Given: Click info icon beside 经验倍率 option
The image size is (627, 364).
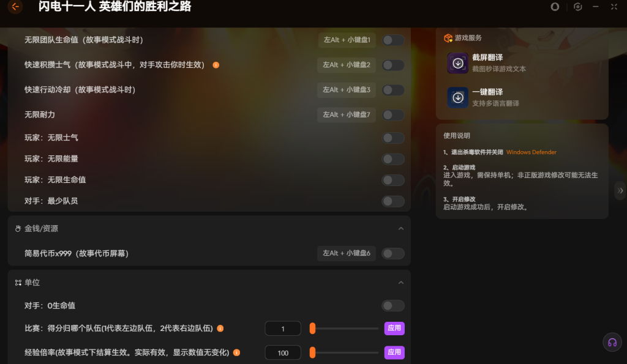Looking at the screenshot, I should pyautogui.click(x=236, y=352).
